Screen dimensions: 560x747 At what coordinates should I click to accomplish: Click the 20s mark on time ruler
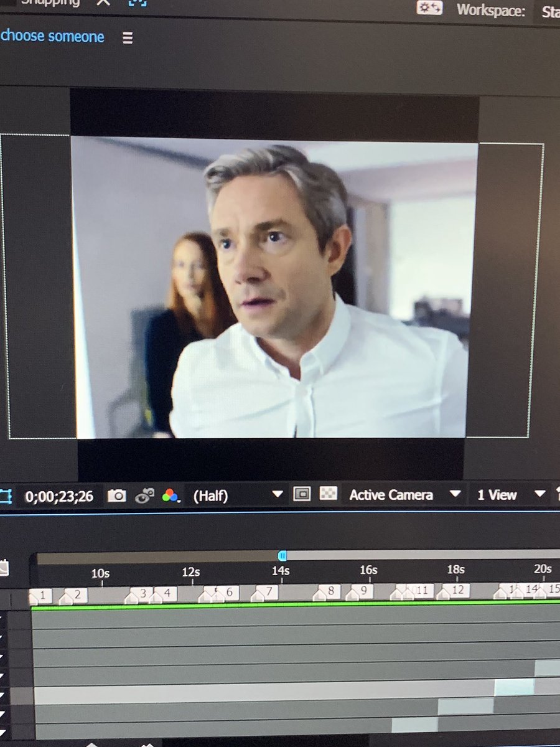543,568
